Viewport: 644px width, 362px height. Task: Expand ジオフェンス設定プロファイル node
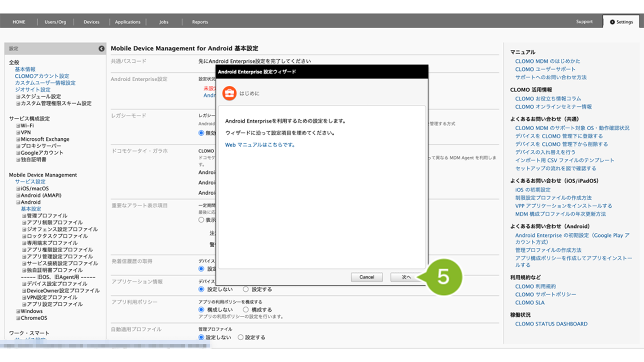[24, 230]
